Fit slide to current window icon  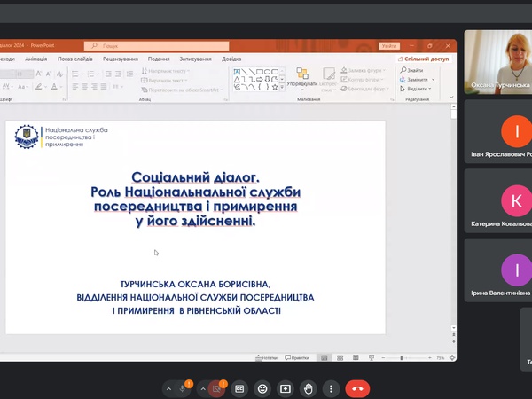452,357
